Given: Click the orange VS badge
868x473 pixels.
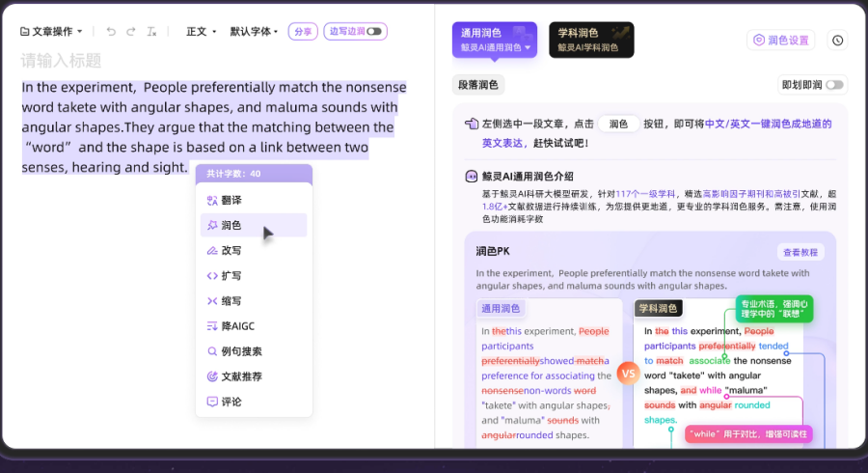Looking at the screenshot, I should coord(628,374).
